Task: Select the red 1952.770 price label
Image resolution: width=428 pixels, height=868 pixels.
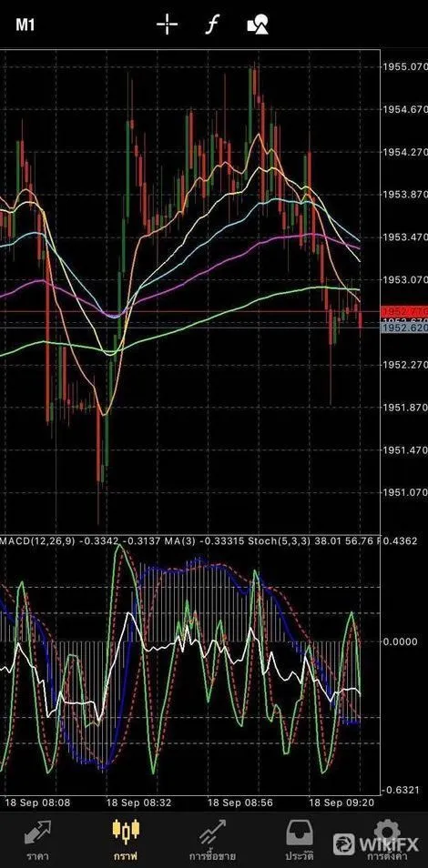Action: coord(404,312)
